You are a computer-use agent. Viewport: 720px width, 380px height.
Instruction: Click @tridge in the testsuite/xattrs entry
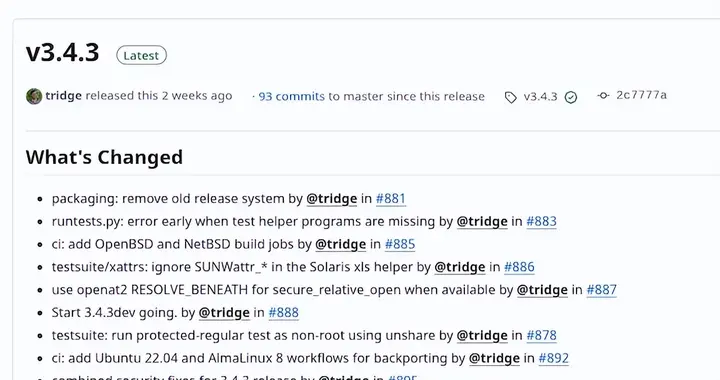460,267
